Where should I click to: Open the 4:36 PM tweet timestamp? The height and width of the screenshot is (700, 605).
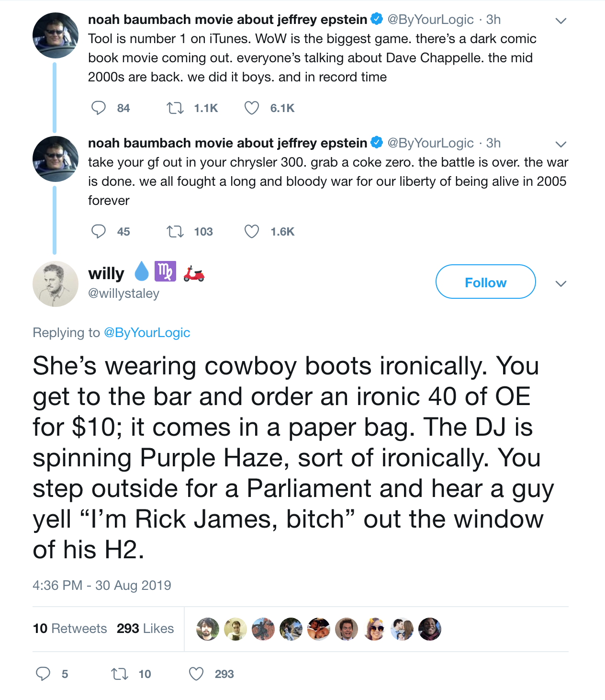point(102,585)
